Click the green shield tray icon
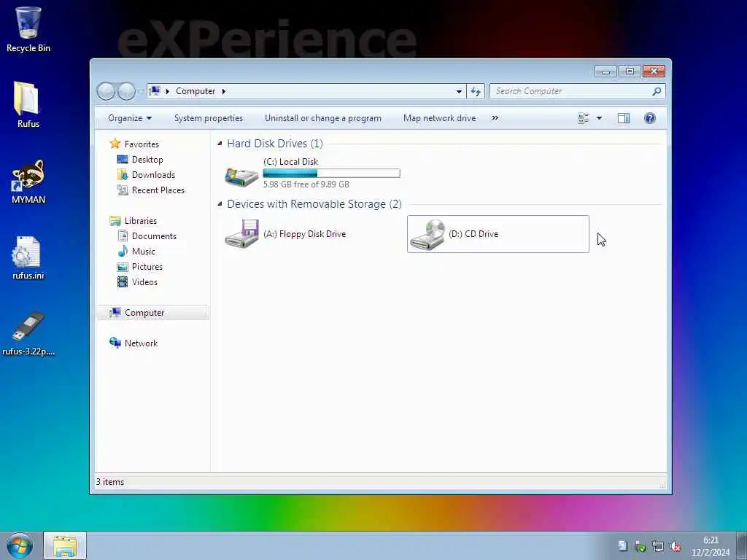Image resolution: width=747 pixels, height=560 pixels. [640, 547]
